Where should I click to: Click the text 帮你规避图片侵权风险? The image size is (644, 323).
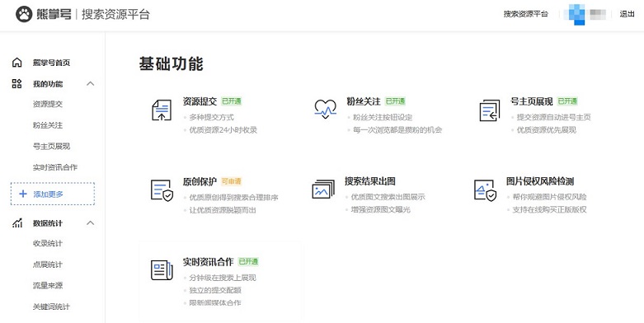(x=549, y=197)
